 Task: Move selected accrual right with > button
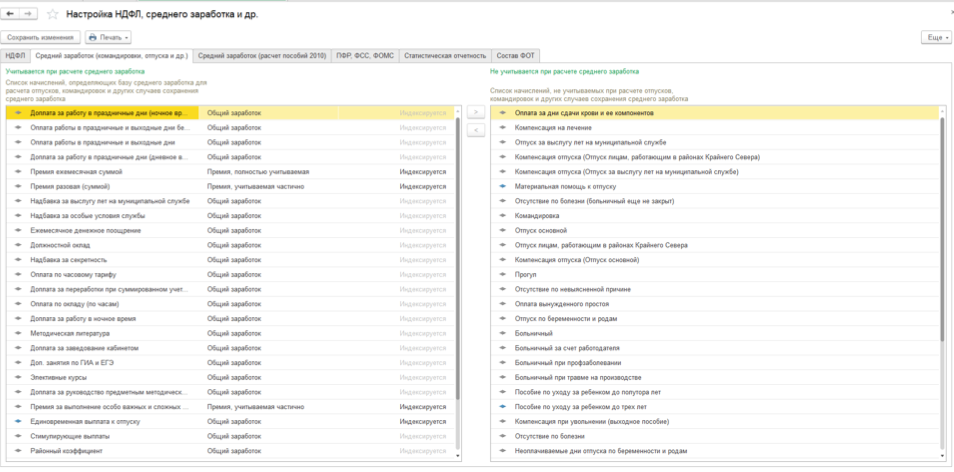(476, 113)
